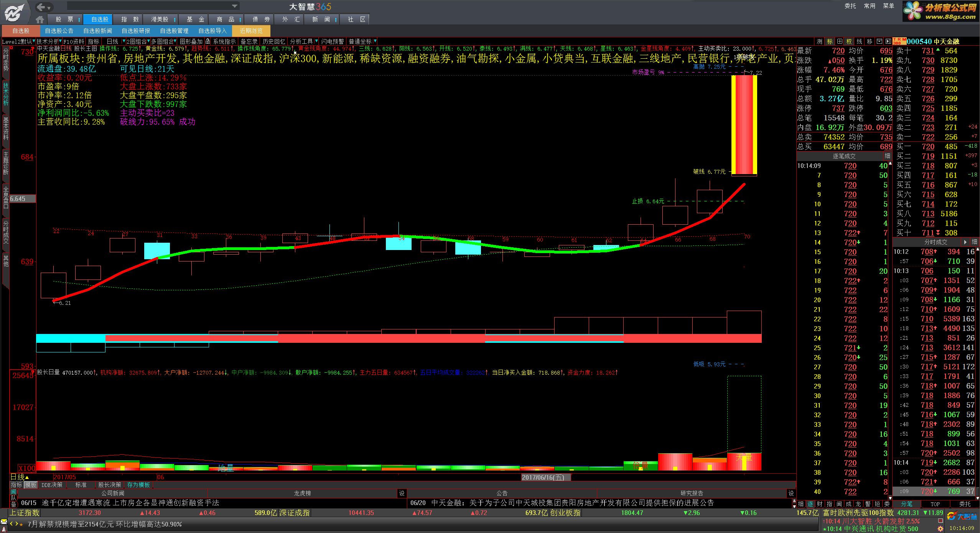The width and height of the screenshot is (980, 533).
Task: Open the 多图组合 dropdown
Action: pos(175,41)
